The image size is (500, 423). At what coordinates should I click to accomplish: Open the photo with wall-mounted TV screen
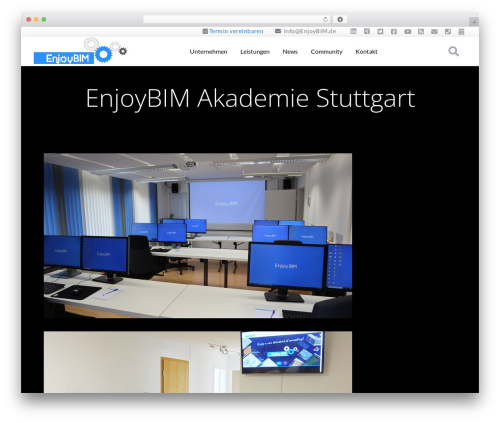click(x=198, y=362)
